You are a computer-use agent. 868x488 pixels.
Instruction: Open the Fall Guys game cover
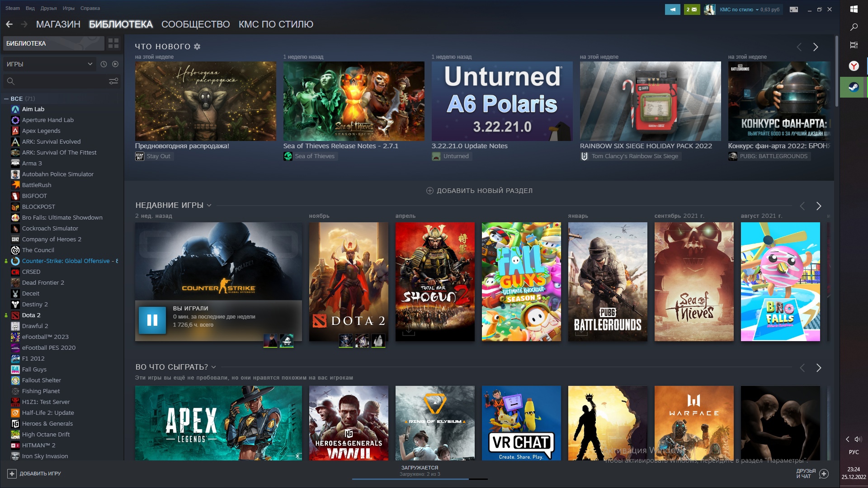[521, 282]
